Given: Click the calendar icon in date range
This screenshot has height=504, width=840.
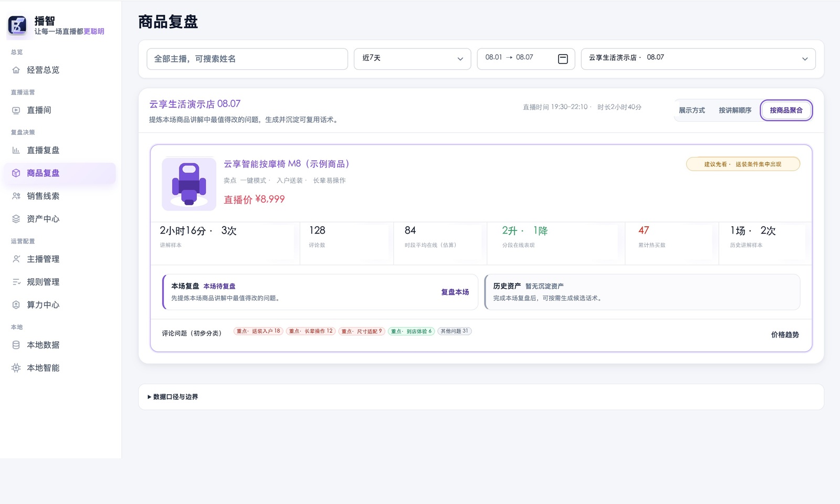Looking at the screenshot, I should pos(563,59).
